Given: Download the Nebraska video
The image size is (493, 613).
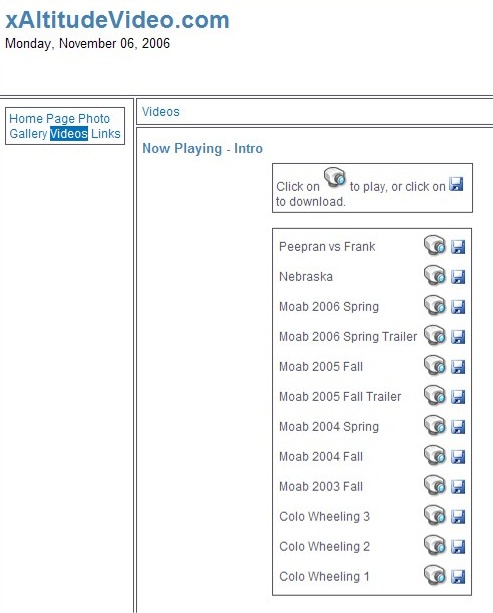Looking at the screenshot, I should tap(458, 277).
